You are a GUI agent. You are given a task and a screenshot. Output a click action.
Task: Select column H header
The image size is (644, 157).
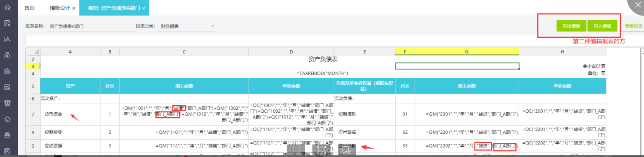tap(562, 51)
